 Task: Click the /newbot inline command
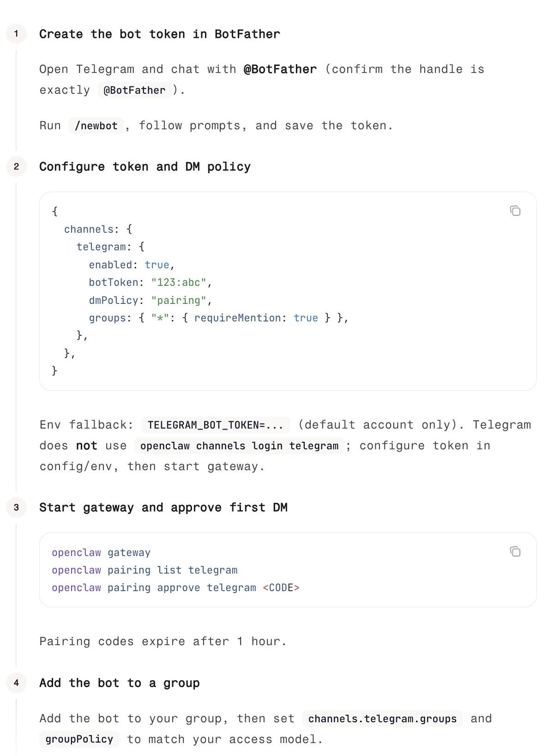[96, 126]
